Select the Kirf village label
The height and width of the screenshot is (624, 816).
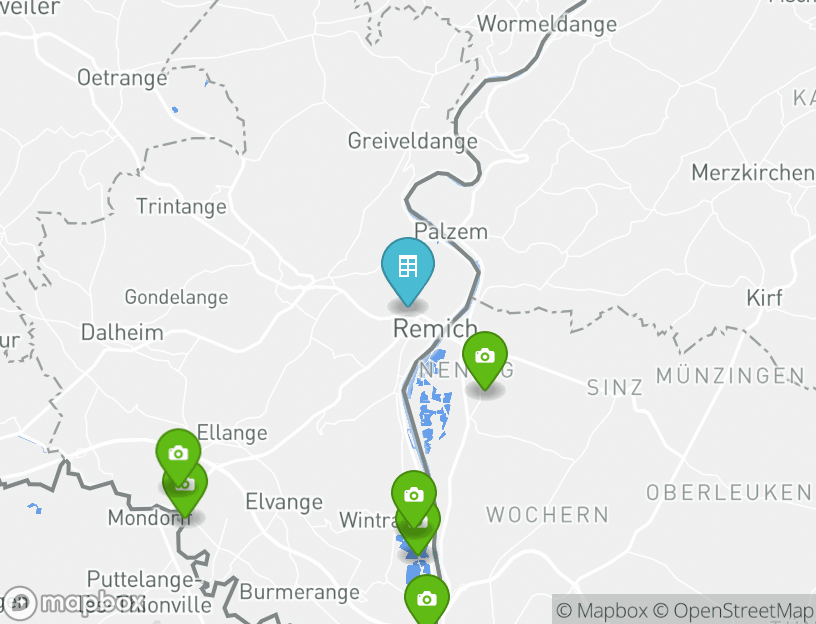click(x=764, y=298)
